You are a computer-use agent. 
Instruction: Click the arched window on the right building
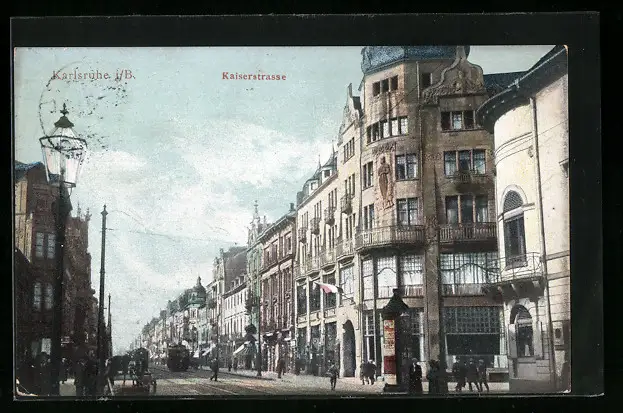(x=514, y=228)
